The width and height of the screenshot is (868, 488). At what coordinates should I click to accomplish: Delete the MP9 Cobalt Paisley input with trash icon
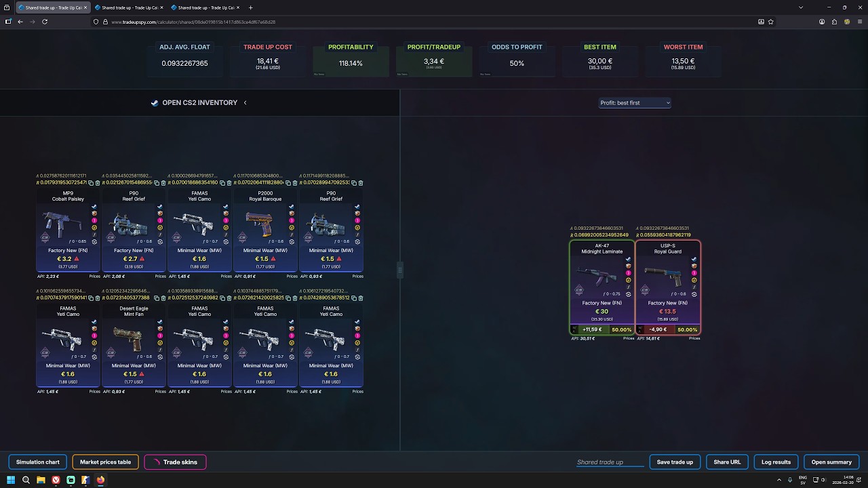(x=98, y=183)
